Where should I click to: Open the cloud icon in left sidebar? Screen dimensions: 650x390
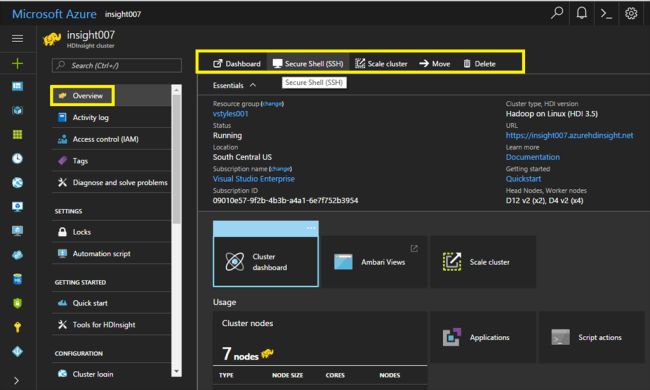coord(17,255)
